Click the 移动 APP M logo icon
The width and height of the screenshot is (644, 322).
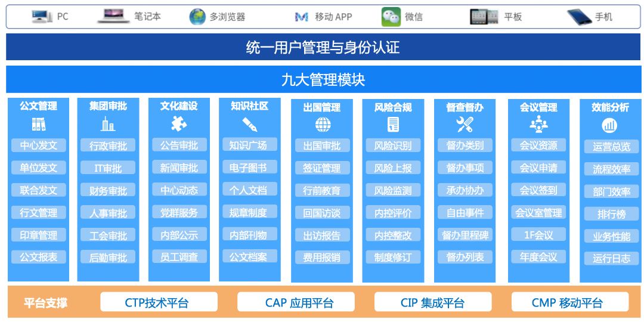tap(302, 17)
